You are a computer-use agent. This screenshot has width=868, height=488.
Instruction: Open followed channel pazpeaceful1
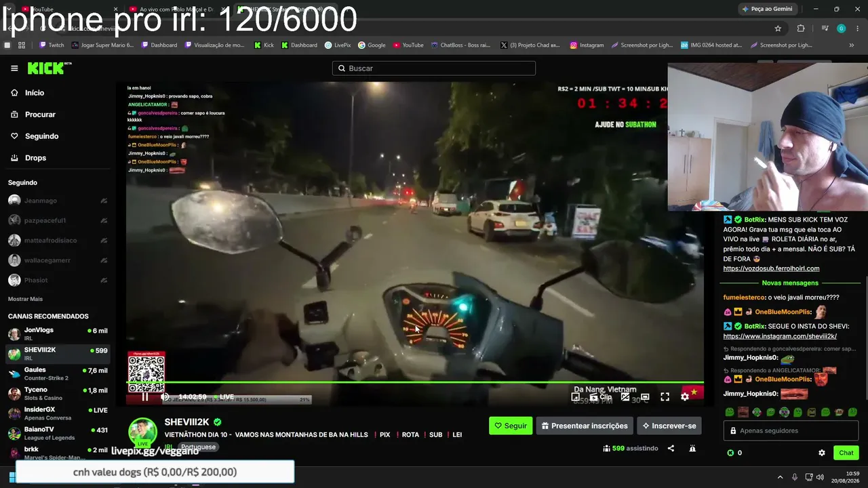[45, 220]
